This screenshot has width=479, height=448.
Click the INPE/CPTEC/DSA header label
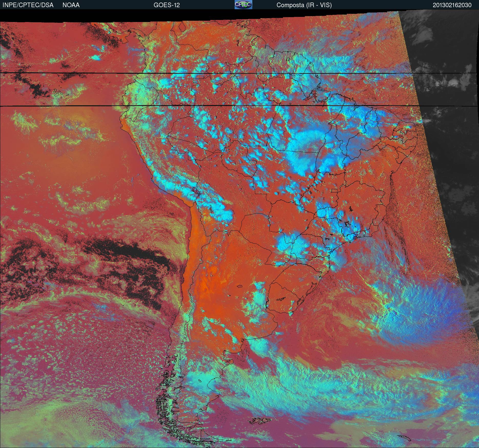click(28, 5)
